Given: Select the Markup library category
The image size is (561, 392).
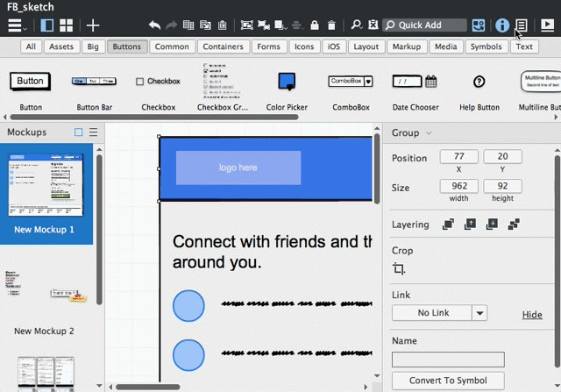Looking at the screenshot, I should click(407, 46).
